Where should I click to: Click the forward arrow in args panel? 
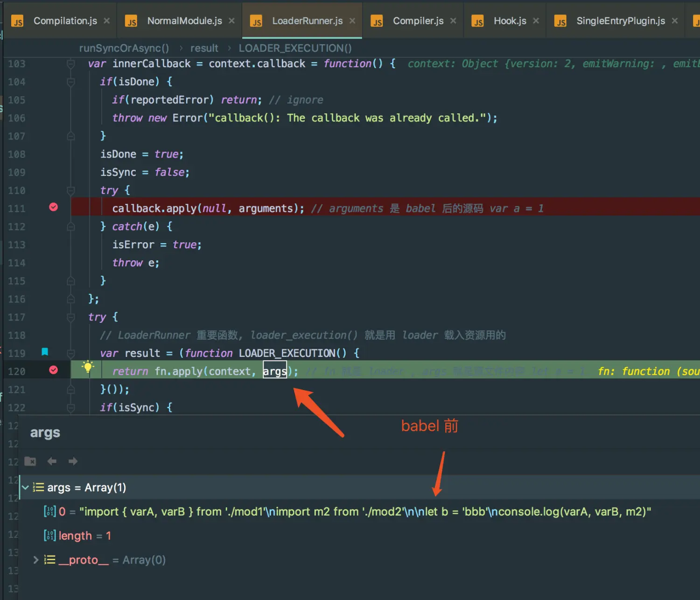click(73, 461)
